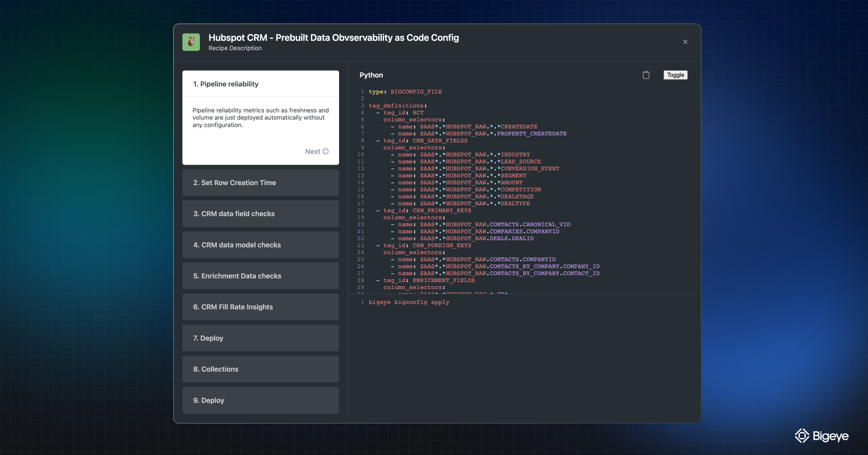
Task: Click the Recipe Description subtitle
Action: point(235,48)
